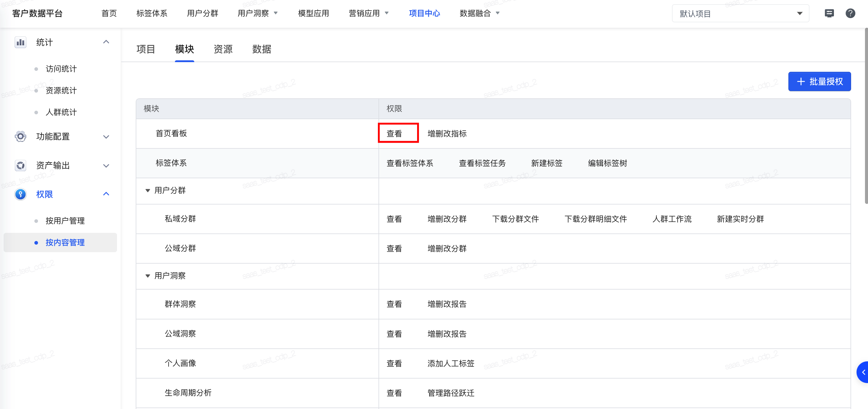Click 查看标签体系 permission

(x=410, y=163)
